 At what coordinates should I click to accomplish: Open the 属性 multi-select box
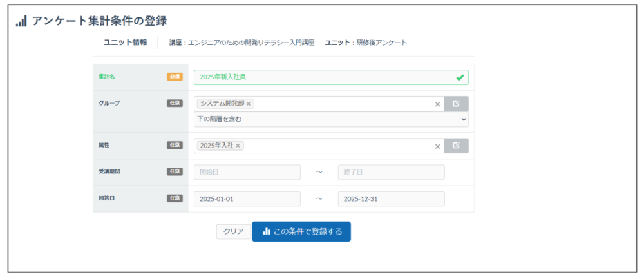pyautogui.click(x=335, y=146)
